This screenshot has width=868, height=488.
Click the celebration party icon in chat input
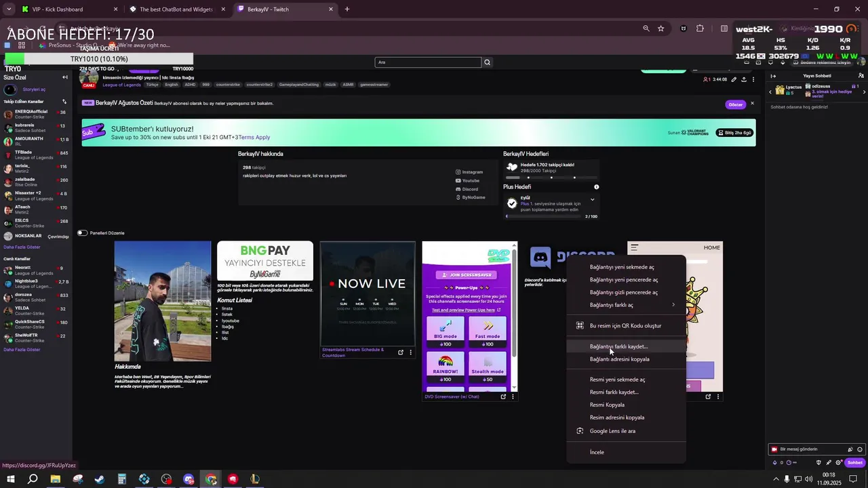tap(850, 449)
